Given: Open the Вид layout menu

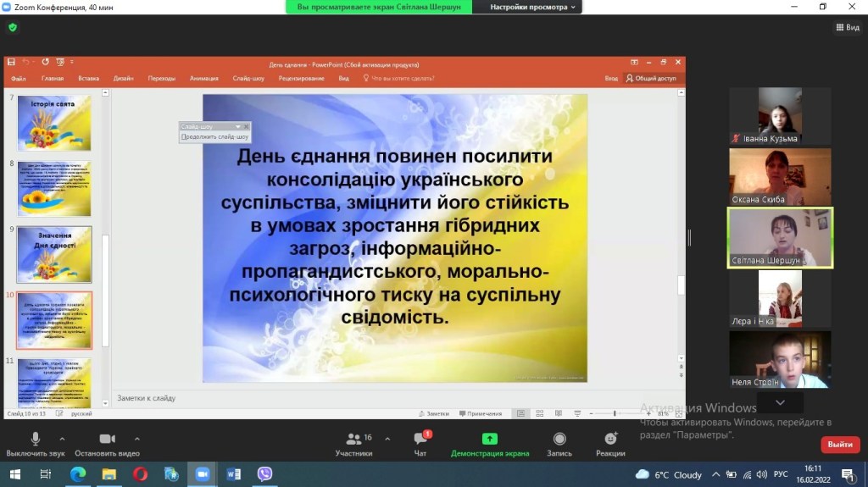Looking at the screenshot, I should 847,27.
